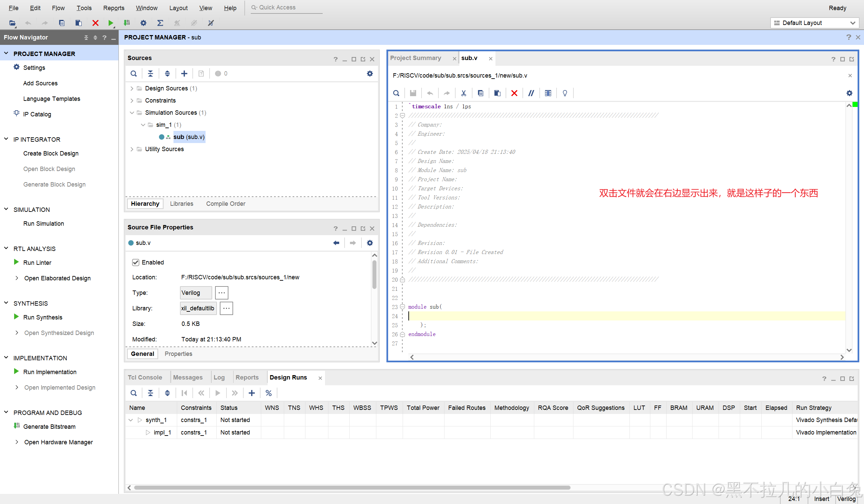Click the Design Runs horizontal scrollbar
The width and height of the screenshot is (864, 504).
tap(352, 487)
